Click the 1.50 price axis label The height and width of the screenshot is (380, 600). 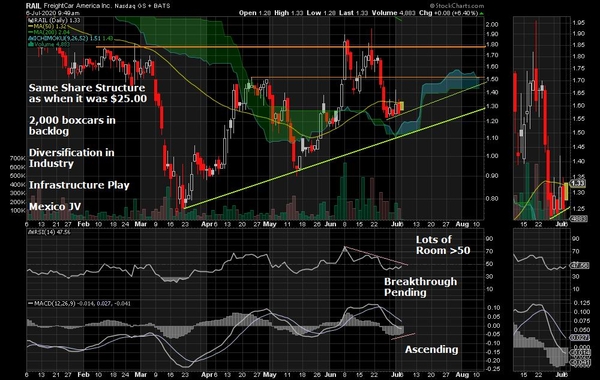tap(491, 80)
